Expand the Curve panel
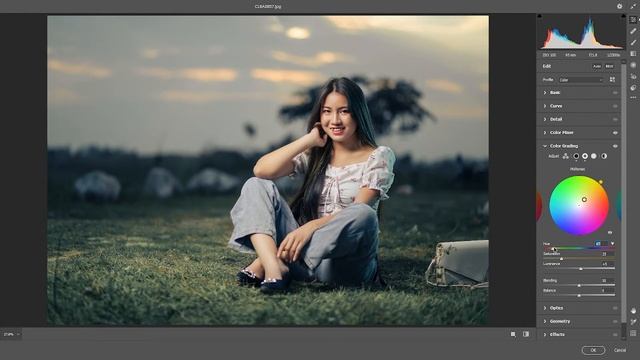Viewport: 640px width, 360px height. click(x=545, y=106)
